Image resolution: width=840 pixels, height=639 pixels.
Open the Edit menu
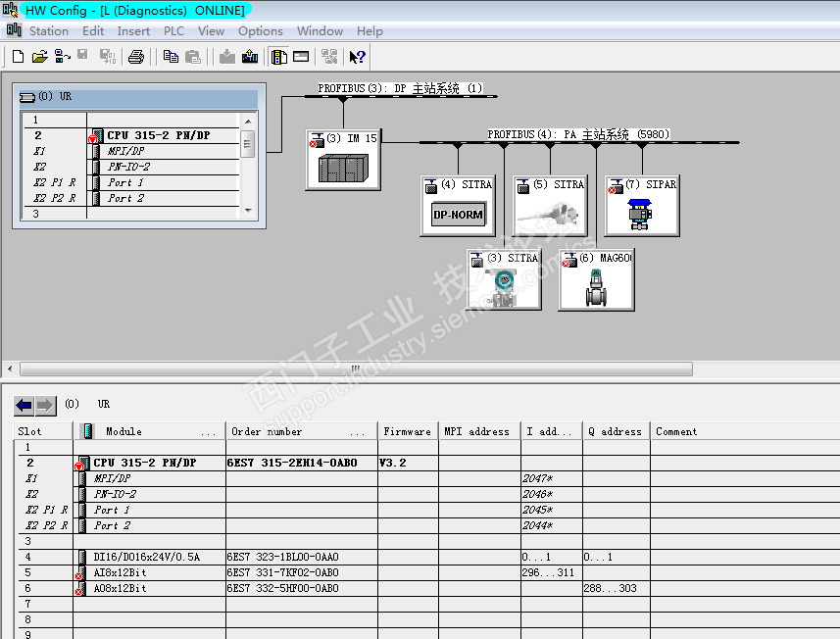tap(93, 31)
